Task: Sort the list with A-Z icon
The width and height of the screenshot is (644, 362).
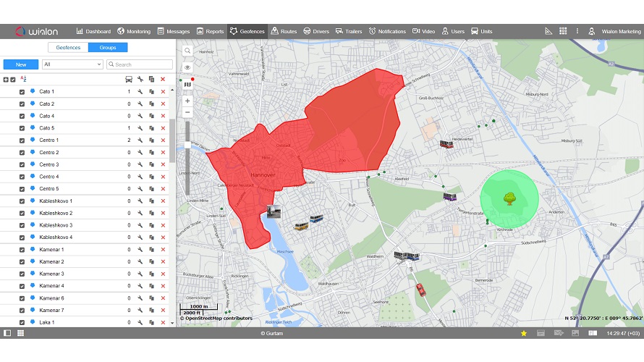Action: tap(23, 79)
